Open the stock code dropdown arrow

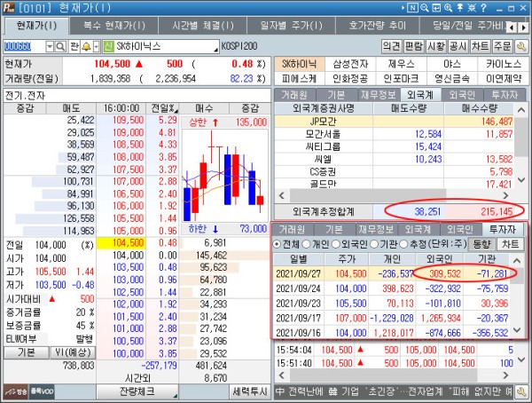pyautogui.click(x=50, y=46)
